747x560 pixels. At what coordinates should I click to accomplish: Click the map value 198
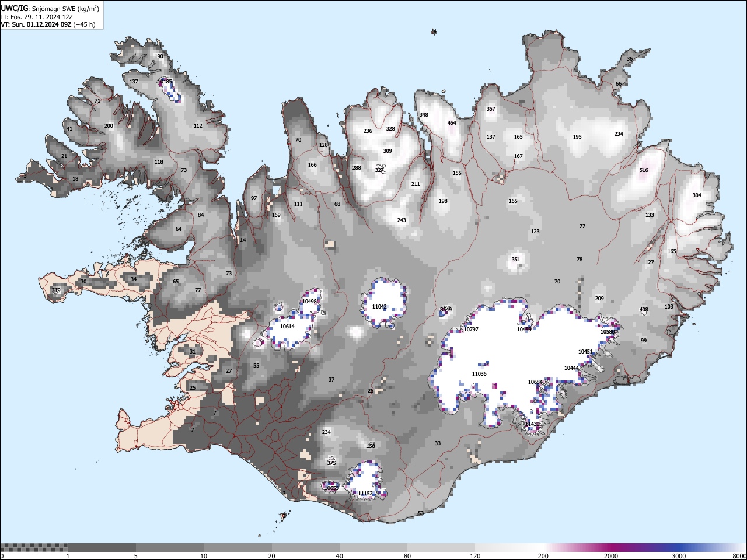[x=443, y=201]
